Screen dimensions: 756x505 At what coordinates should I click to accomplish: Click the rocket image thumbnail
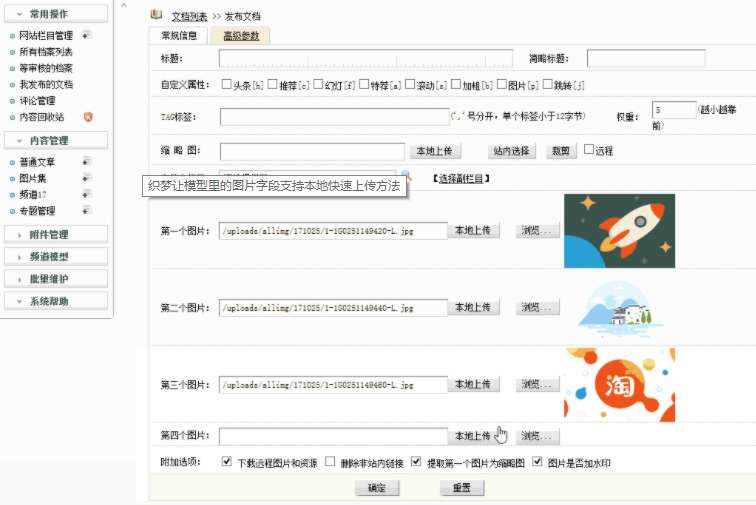pyautogui.click(x=620, y=231)
